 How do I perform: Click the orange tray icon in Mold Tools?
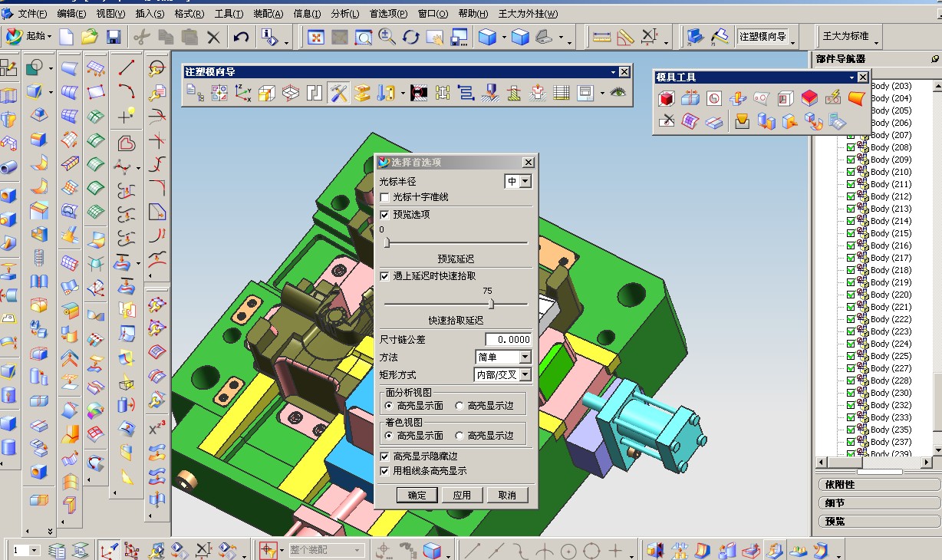(x=742, y=121)
